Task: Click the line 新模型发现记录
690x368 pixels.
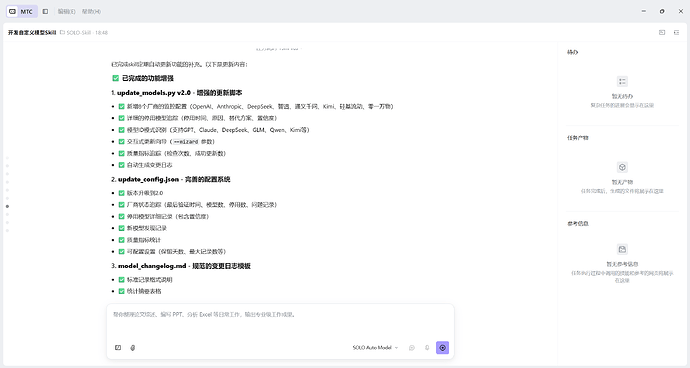Action: pyautogui.click(x=147, y=228)
